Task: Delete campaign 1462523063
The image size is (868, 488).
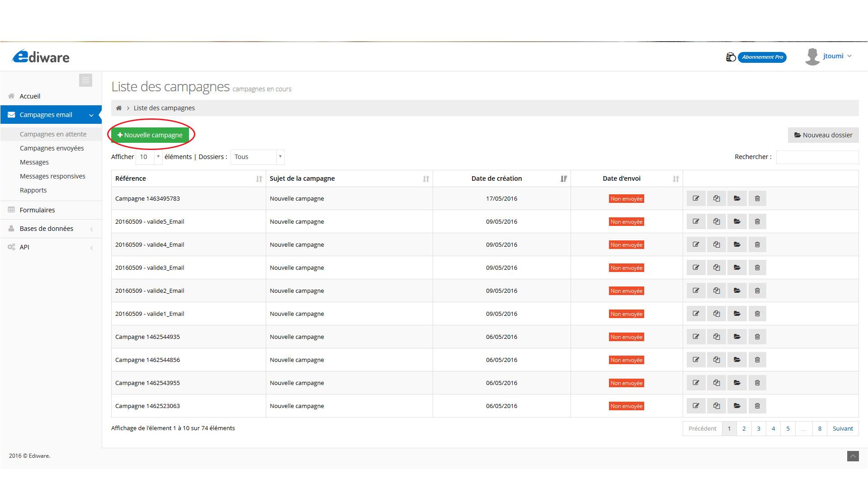Action: (x=757, y=406)
